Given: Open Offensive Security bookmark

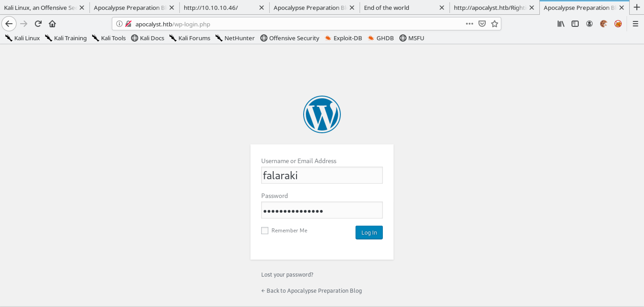Looking at the screenshot, I should click(290, 38).
